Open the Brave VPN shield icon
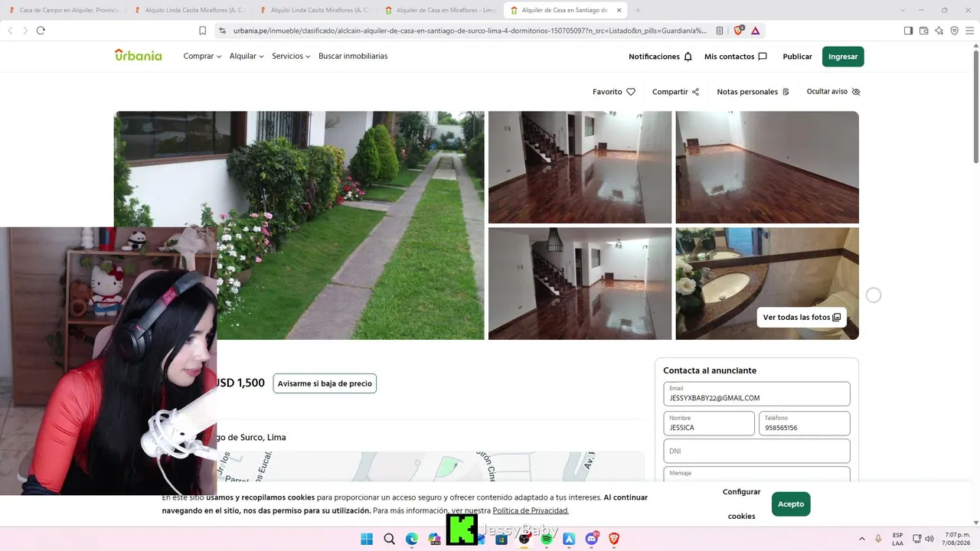This screenshot has height=551, width=980. click(954, 31)
